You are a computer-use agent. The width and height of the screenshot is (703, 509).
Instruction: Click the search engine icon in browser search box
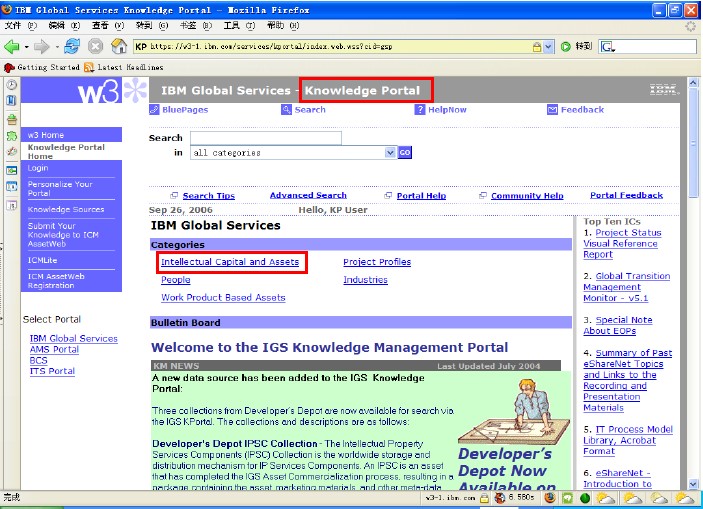pyautogui.click(x=608, y=47)
